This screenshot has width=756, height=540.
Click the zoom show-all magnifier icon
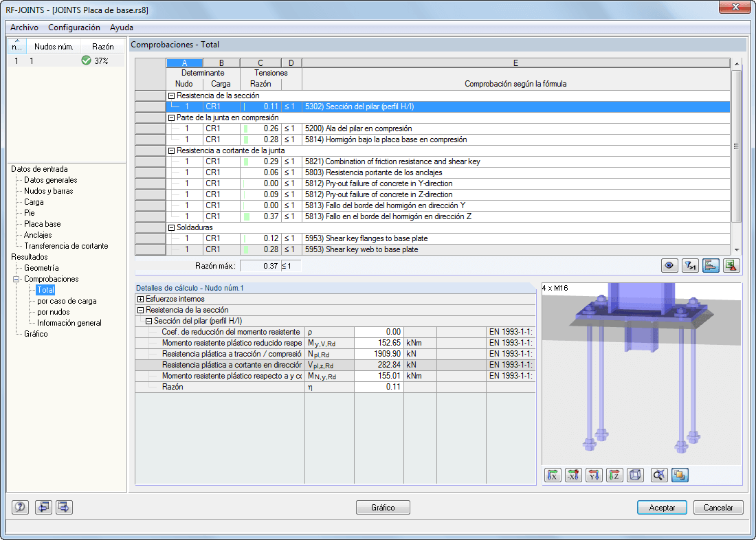pos(658,475)
